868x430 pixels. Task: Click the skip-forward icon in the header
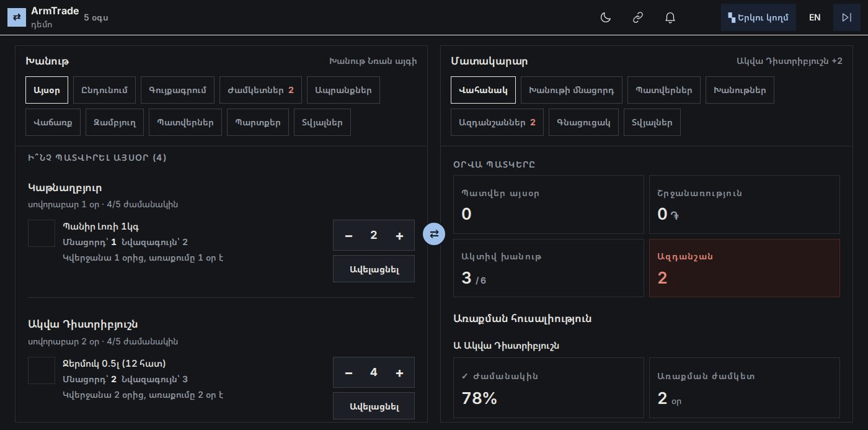(x=847, y=17)
